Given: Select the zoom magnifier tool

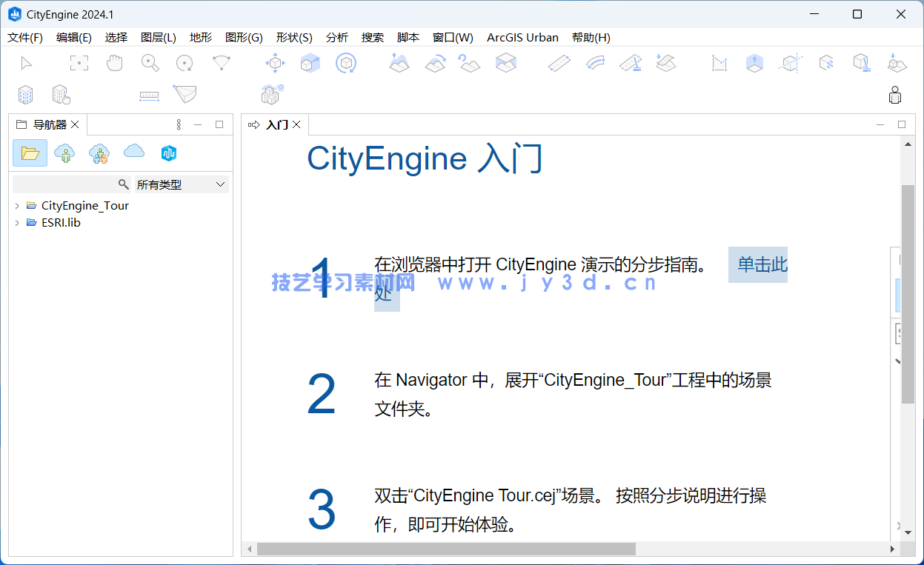Looking at the screenshot, I should pyautogui.click(x=150, y=63).
